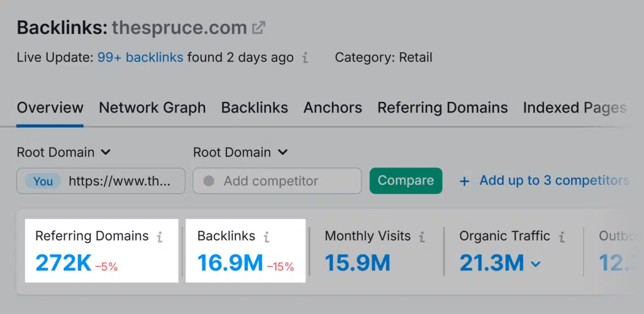The width and height of the screenshot is (644, 314).
Task: Click the Organic Traffic info icon
Action: click(562, 237)
